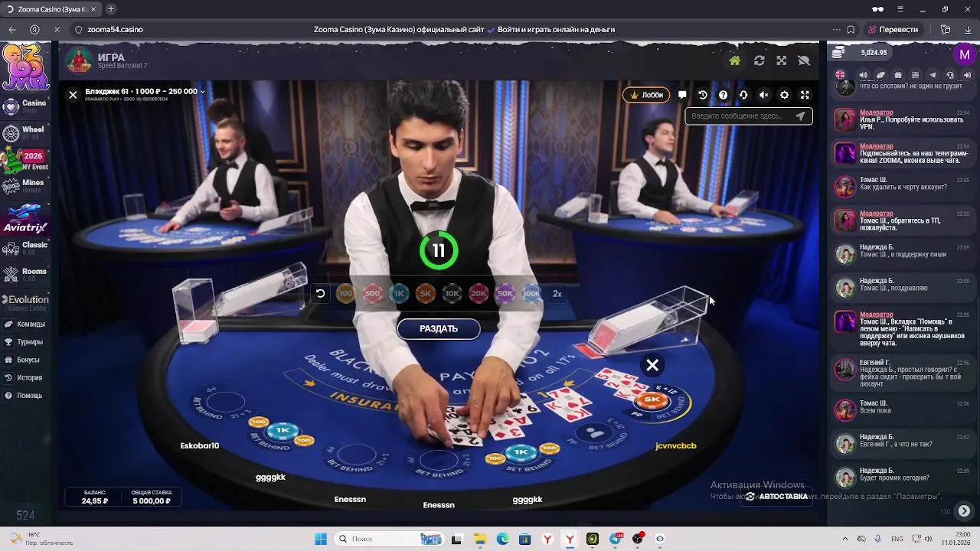Open game settings gear icon
The image size is (980, 551).
[x=784, y=95]
